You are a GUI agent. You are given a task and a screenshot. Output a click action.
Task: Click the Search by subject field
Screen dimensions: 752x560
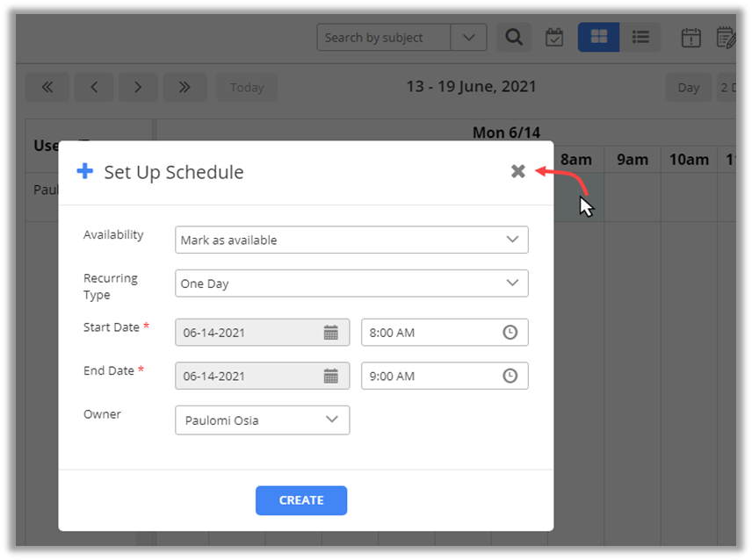tap(384, 38)
